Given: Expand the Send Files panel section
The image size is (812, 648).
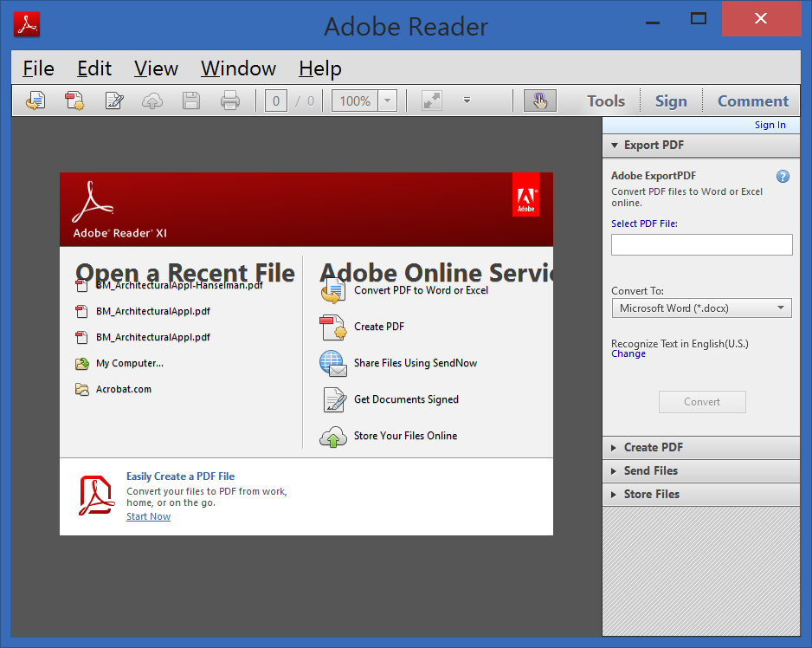Looking at the screenshot, I should (x=650, y=471).
